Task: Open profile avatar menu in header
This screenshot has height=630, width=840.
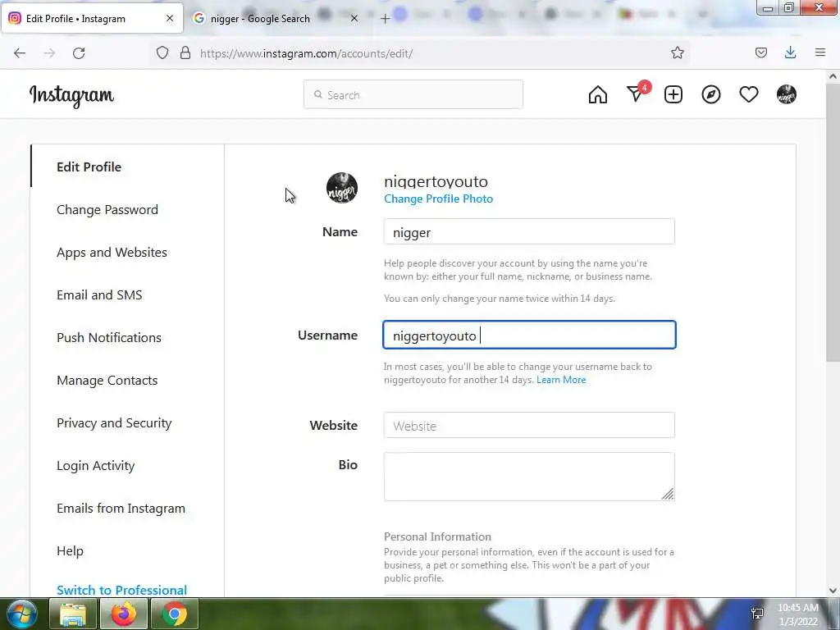Action: pyautogui.click(x=787, y=95)
